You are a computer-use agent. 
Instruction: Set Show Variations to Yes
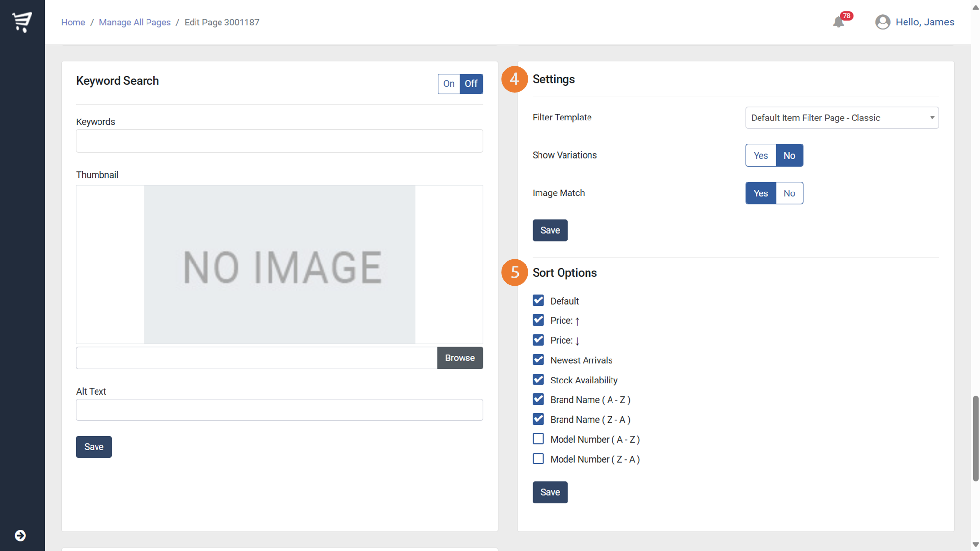click(760, 155)
